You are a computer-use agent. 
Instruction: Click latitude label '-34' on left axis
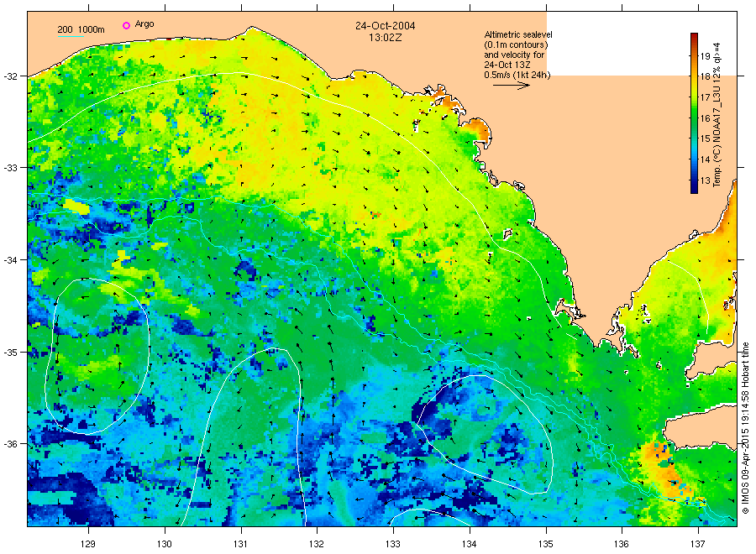(11, 260)
